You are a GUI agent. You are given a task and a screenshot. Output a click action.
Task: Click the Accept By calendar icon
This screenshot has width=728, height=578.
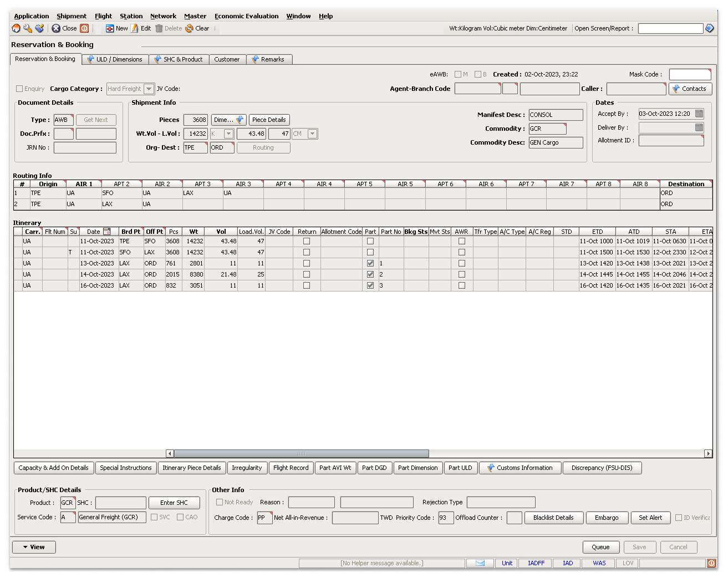pos(699,114)
